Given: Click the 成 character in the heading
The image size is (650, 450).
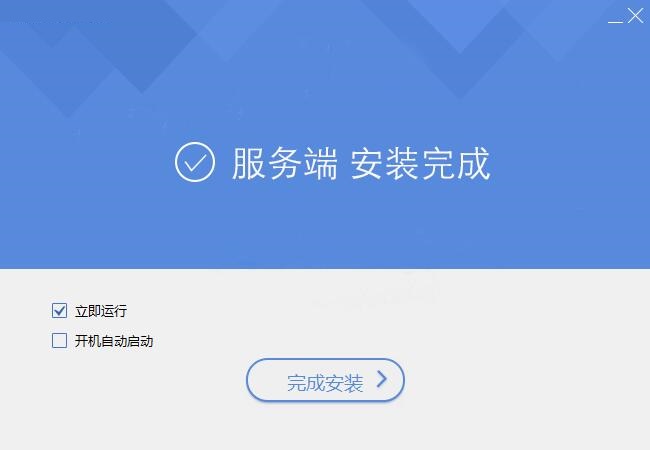Looking at the screenshot, I should tap(473, 163).
